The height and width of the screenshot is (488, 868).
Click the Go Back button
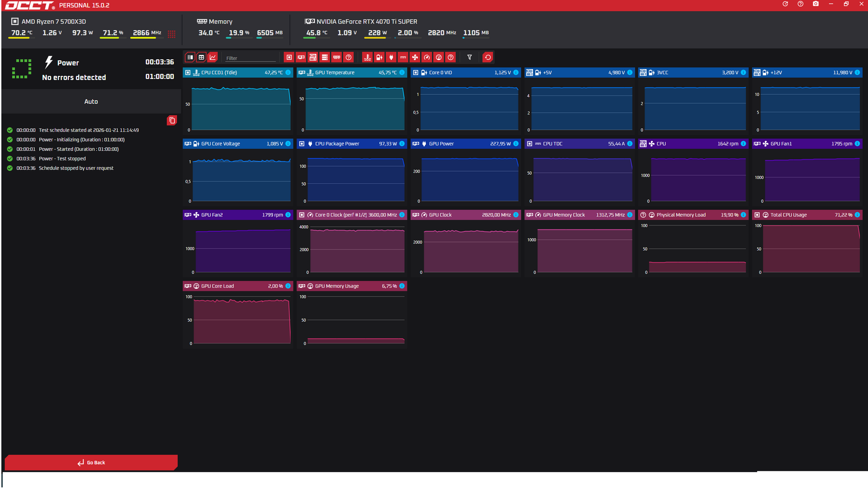(91, 463)
